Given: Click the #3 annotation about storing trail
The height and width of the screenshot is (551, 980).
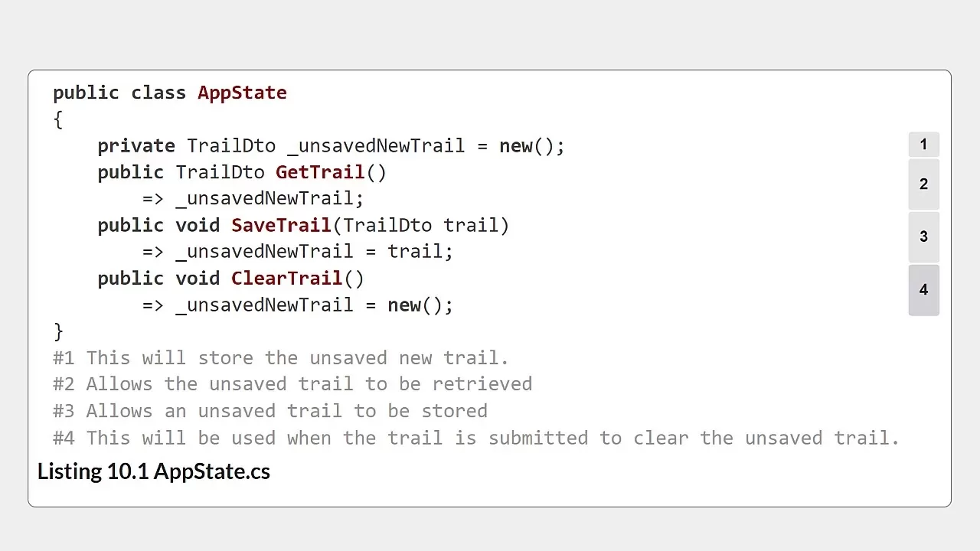Looking at the screenshot, I should (x=269, y=410).
